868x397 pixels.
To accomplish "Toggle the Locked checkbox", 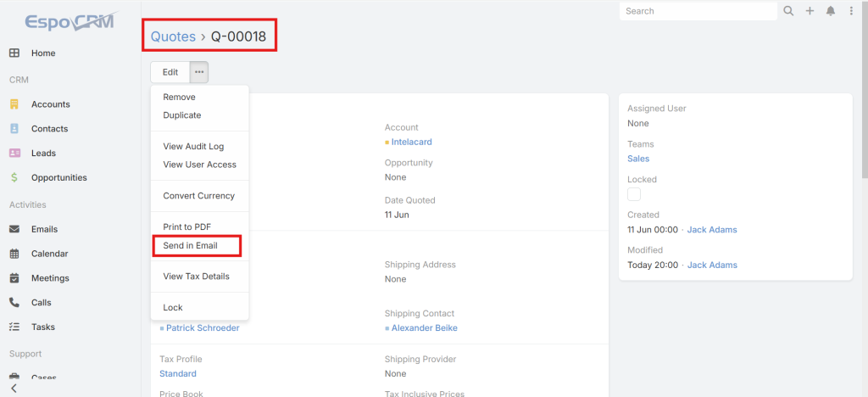I will pos(634,194).
